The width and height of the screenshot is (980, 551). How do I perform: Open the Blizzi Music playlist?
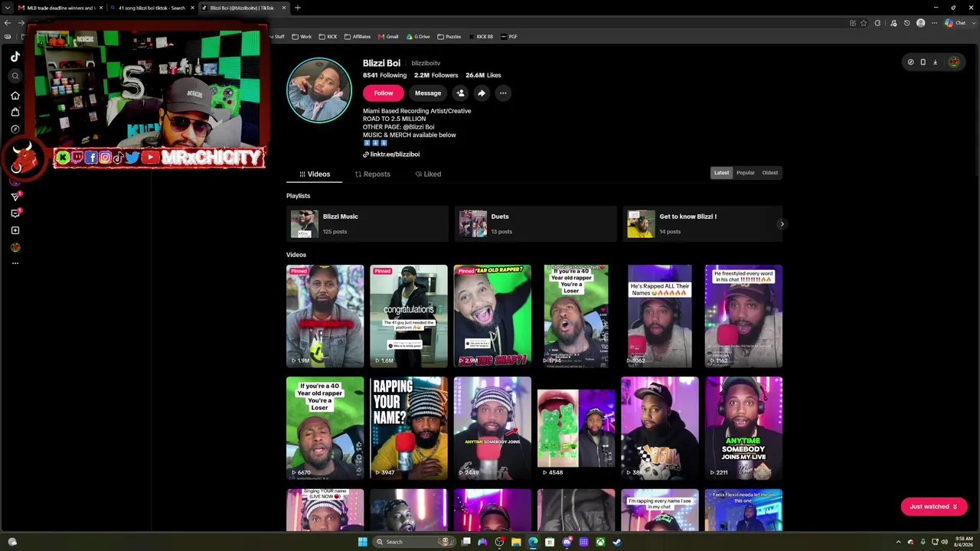367,223
